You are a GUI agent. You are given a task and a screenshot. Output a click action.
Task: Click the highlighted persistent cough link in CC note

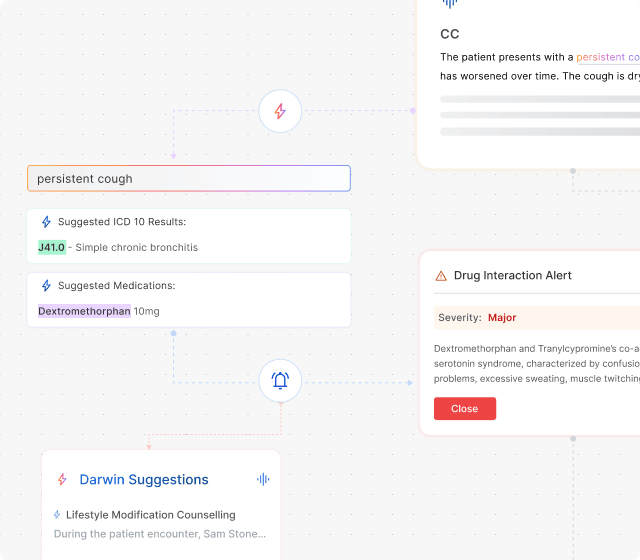[x=607, y=57]
